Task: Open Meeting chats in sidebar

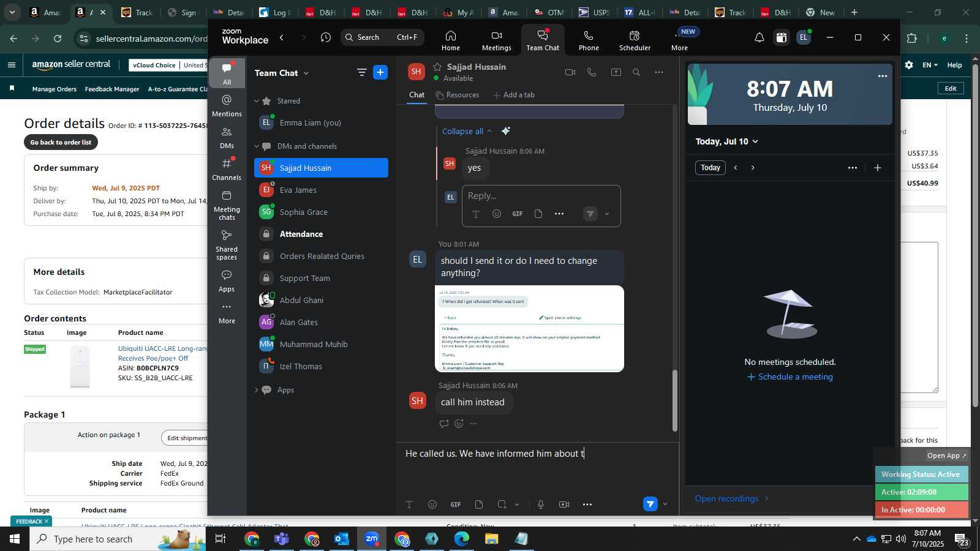Action: (x=227, y=205)
